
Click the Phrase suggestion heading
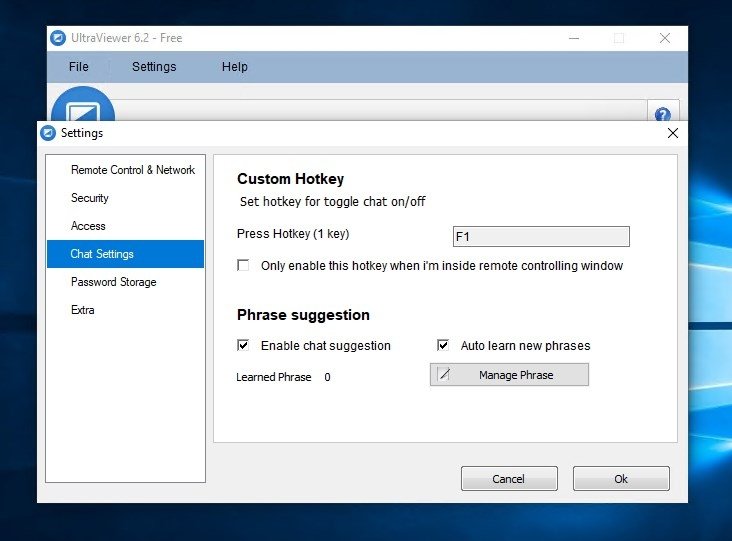pos(303,315)
